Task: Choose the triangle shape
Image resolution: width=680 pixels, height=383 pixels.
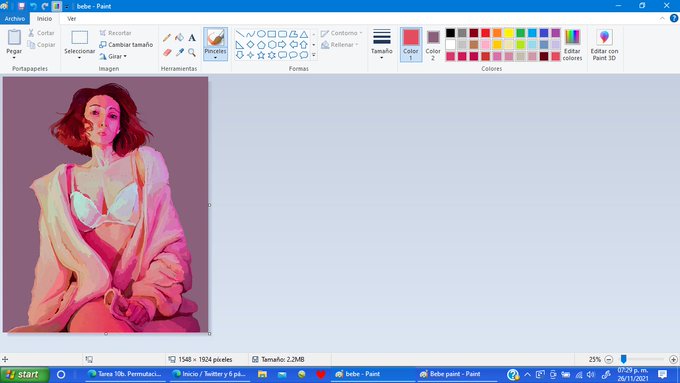Action: [x=304, y=34]
